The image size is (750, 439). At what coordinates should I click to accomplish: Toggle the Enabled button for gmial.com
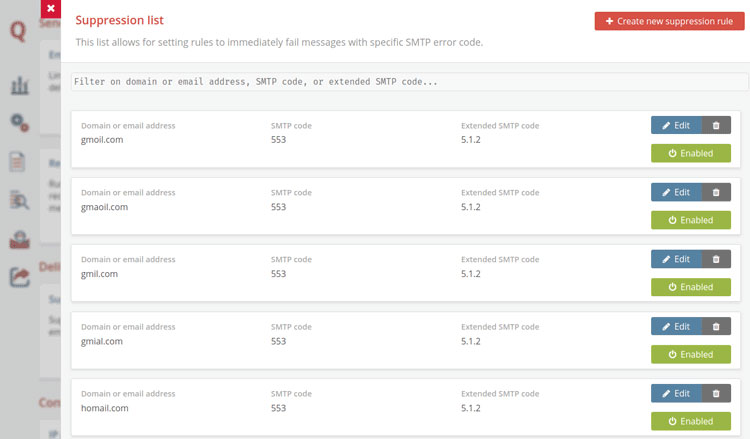(x=690, y=354)
